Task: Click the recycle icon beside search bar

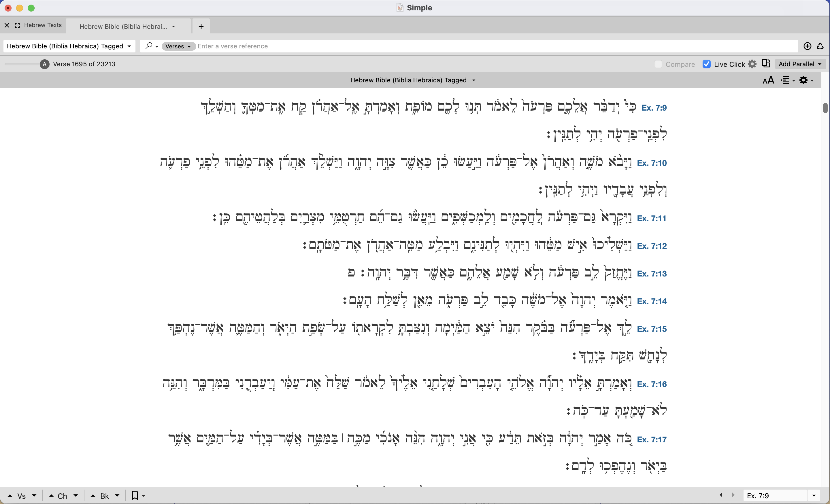Action: [820, 46]
